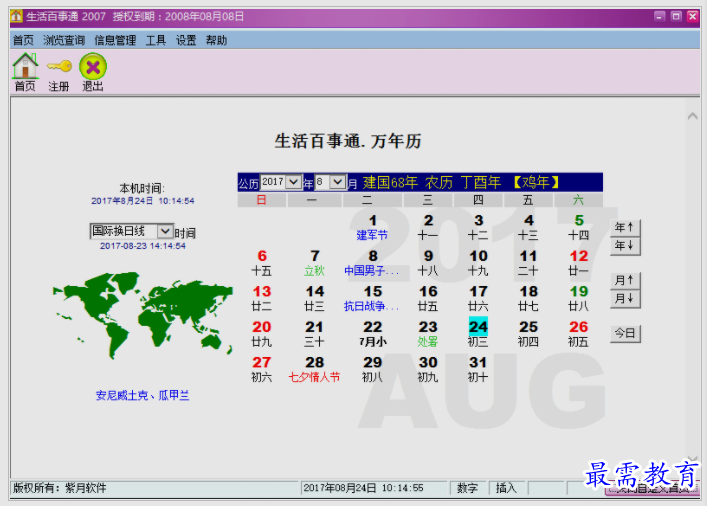Select date 23 处暑

point(428,334)
